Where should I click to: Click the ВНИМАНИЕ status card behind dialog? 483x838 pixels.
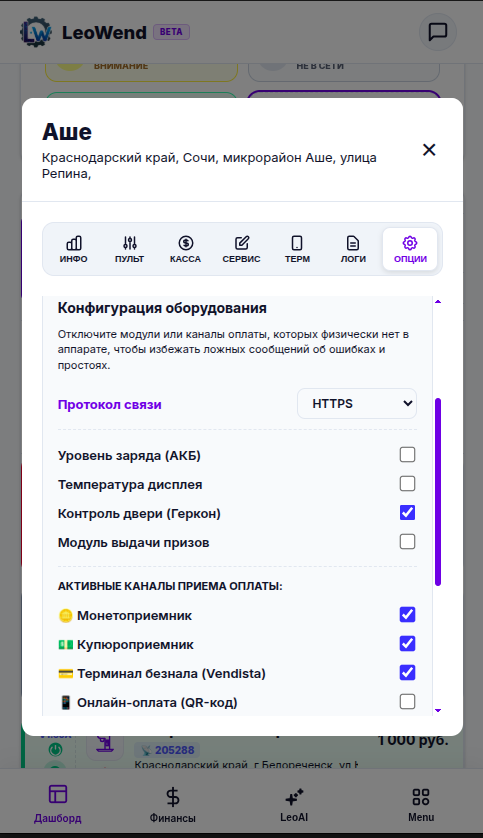click(x=142, y=71)
